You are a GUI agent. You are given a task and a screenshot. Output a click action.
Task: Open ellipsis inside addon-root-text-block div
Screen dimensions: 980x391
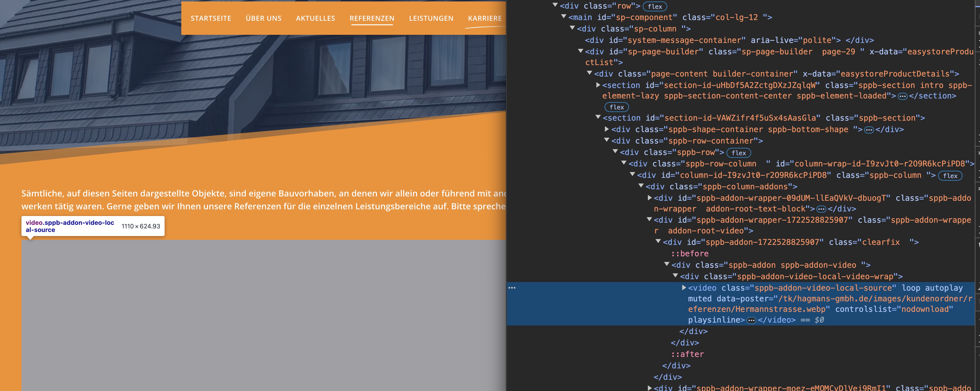[x=821, y=209]
